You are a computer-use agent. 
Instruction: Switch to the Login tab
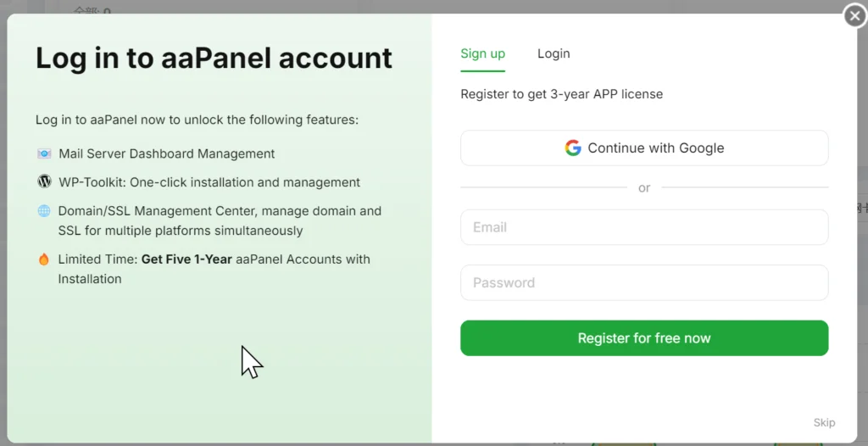(554, 53)
